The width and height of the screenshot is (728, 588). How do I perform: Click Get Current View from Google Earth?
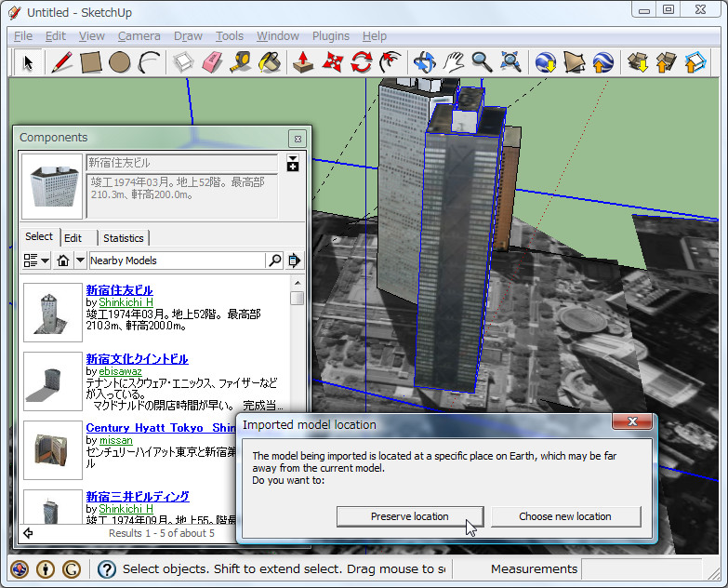546,62
